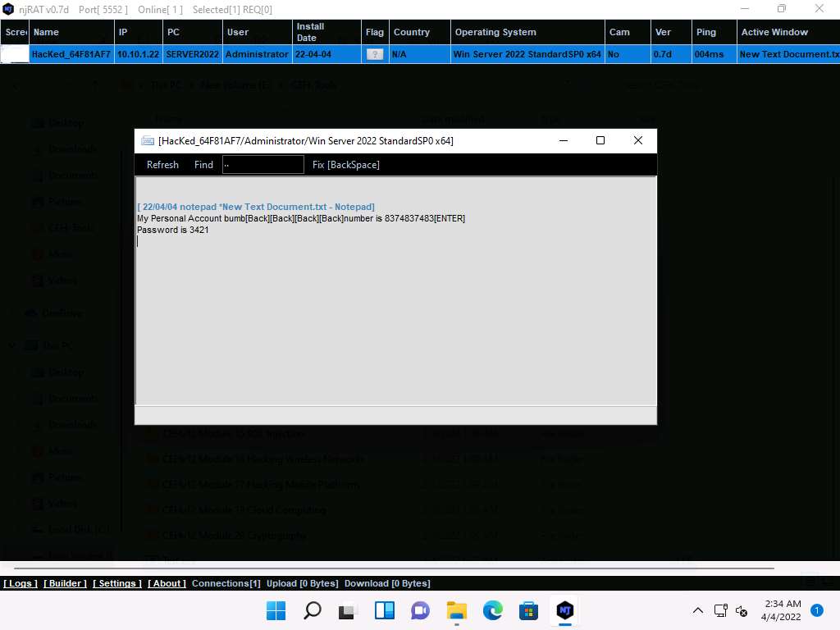Click the njRAT icon in the taskbar
The width and height of the screenshot is (840, 630).
click(564, 610)
